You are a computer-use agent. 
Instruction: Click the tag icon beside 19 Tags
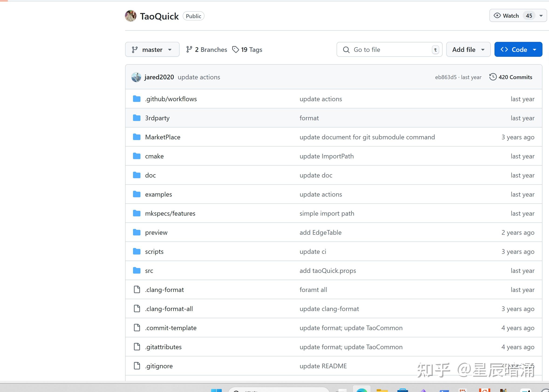tap(235, 50)
